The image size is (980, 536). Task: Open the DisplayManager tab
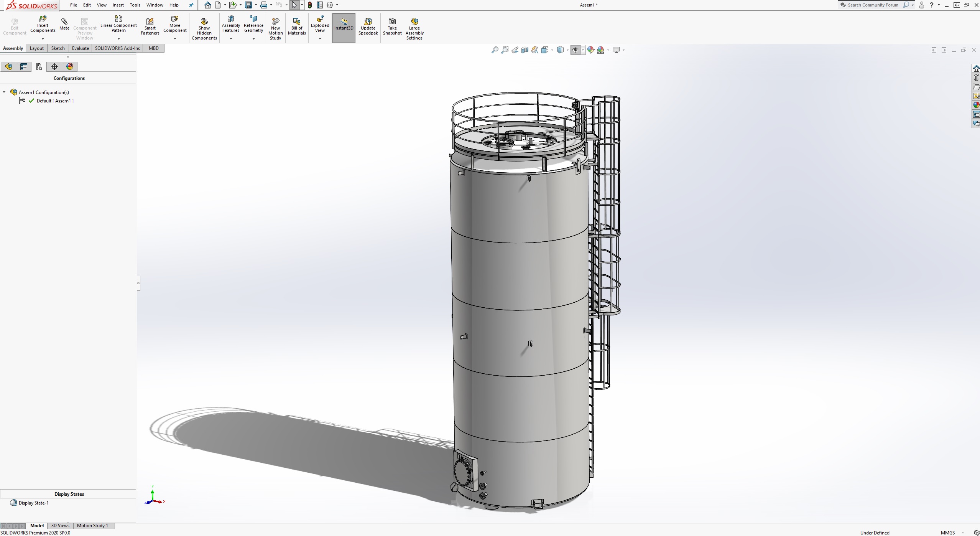pos(70,67)
